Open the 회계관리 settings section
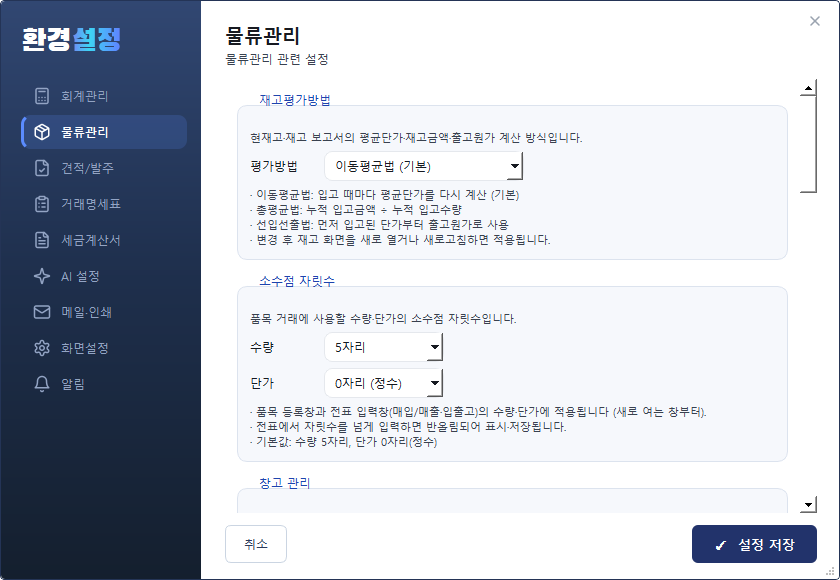The width and height of the screenshot is (840, 580). tap(104, 96)
